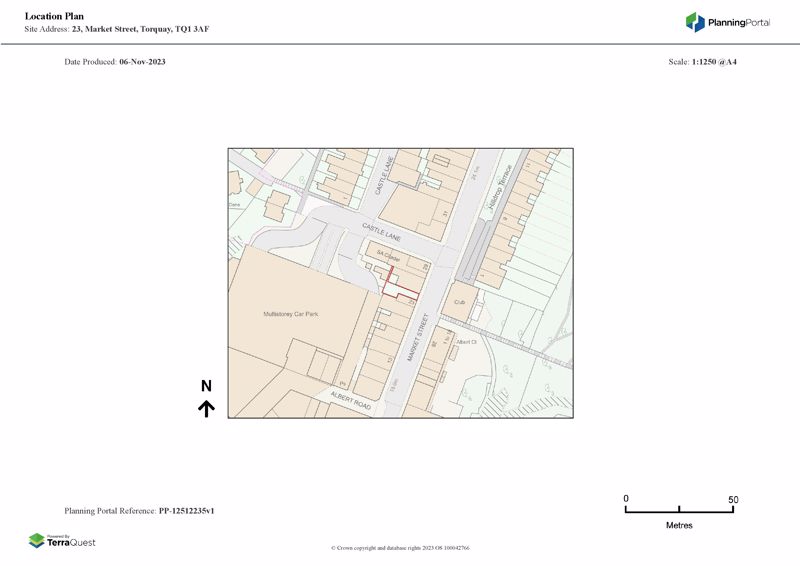Click the Scale 1:1250 @A4 text
800x566 pixels.
pos(701,62)
